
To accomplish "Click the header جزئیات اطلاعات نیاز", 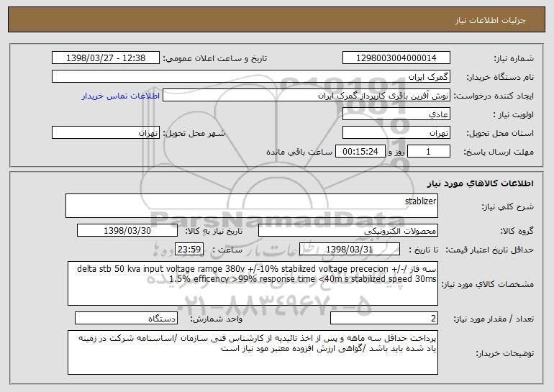I will tap(490, 20).
